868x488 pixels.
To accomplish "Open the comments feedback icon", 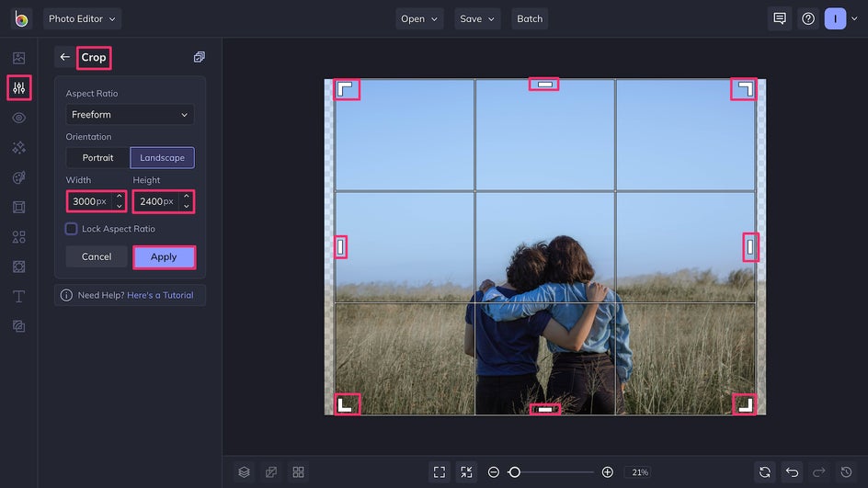I will point(780,18).
